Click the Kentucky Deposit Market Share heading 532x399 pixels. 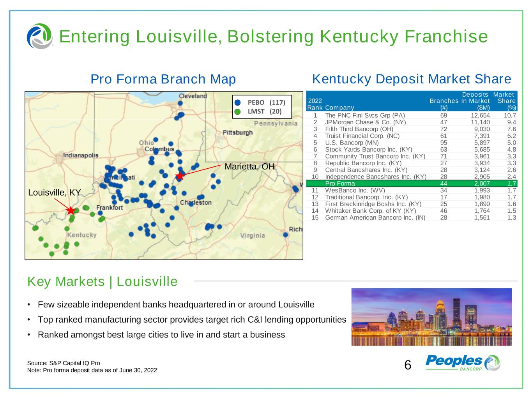click(x=412, y=79)
